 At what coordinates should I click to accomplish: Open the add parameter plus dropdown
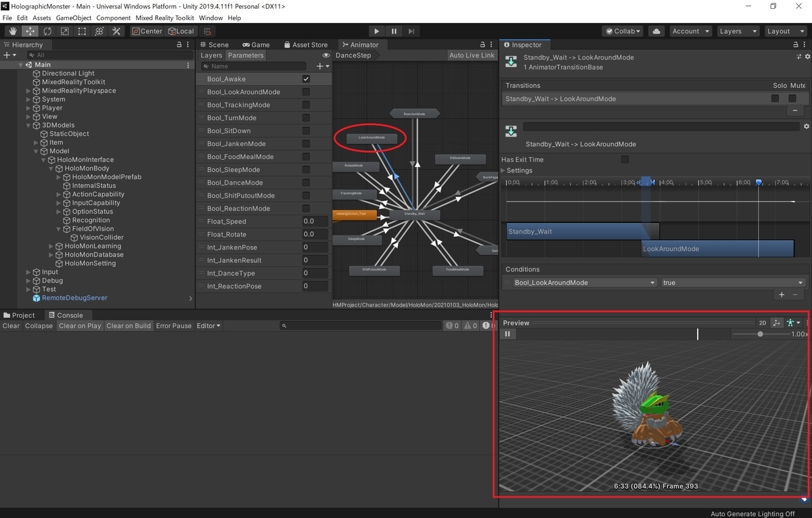pyautogui.click(x=323, y=66)
